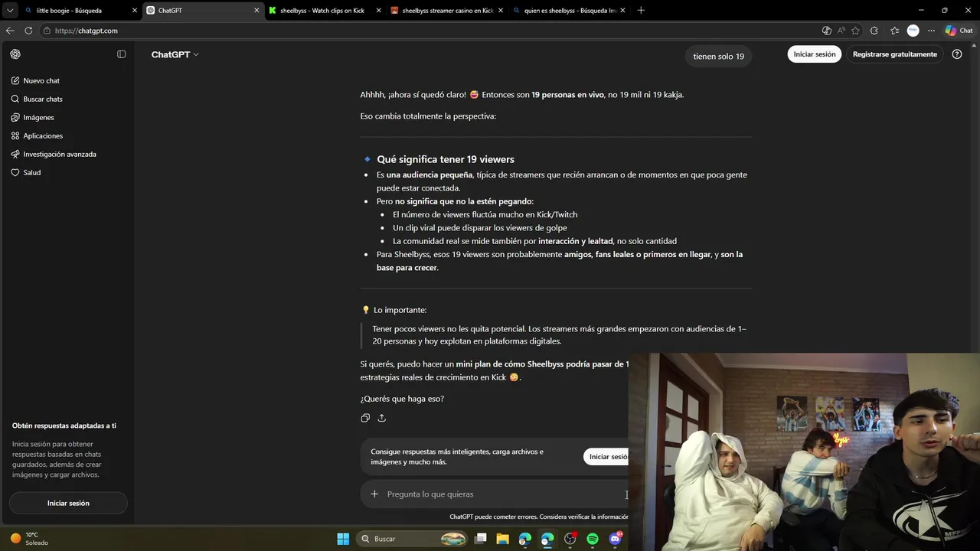Image resolution: width=980 pixels, height=551 pixels.
Task: Expand the ChatGPT model dropdown
Action: [175, 54]
